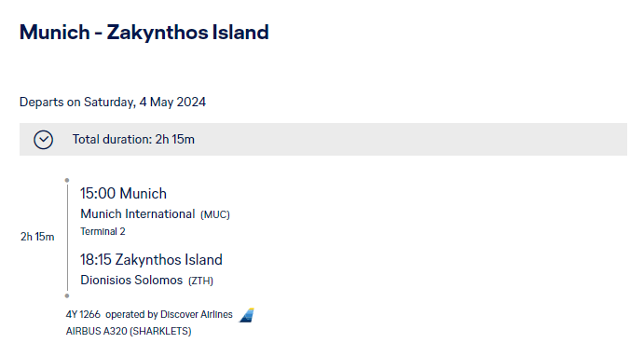
Task: Click the 15:00 Munich departure time
Action: tap(123, 194)
